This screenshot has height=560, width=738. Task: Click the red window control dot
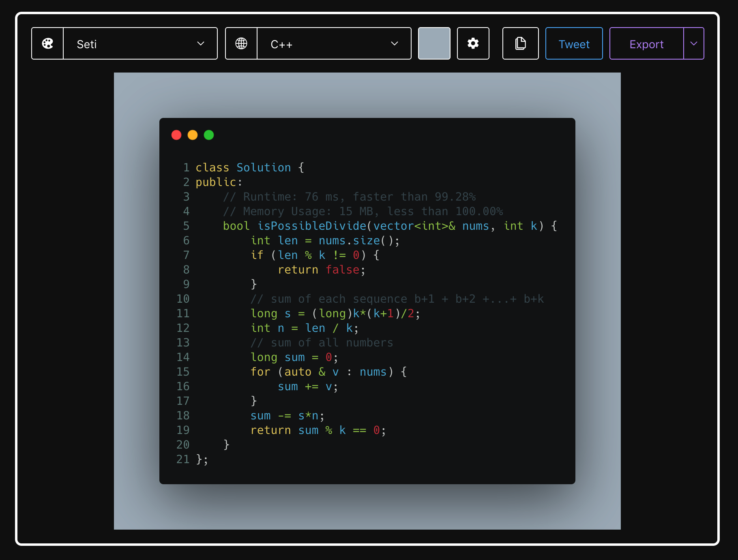pyautogui.click(x=176, y=135)
